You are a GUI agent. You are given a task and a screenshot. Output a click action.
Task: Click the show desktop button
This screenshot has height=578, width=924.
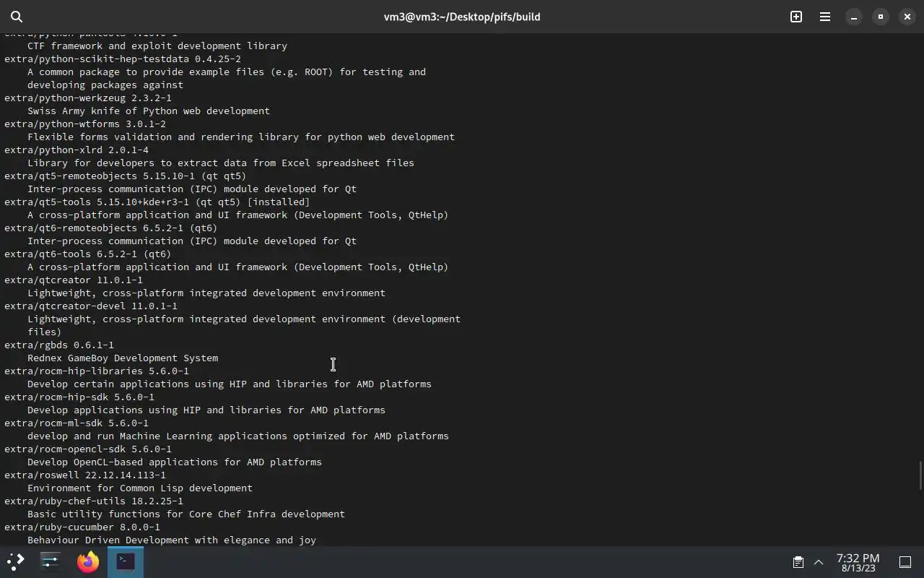pos(905,562)
